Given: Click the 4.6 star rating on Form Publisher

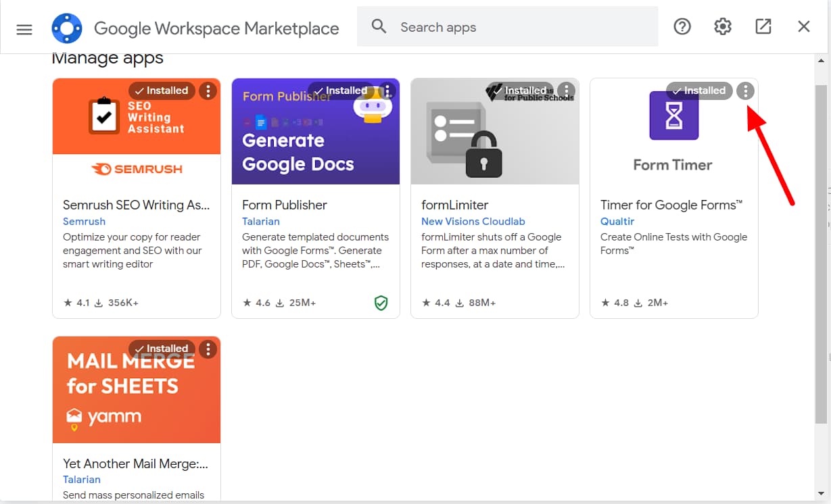Looking at the screenshot, I should 256,303.
